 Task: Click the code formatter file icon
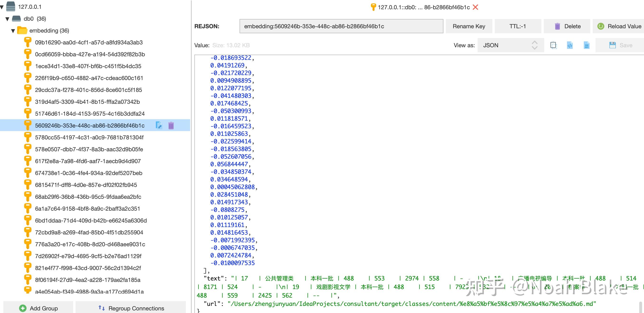570,45
